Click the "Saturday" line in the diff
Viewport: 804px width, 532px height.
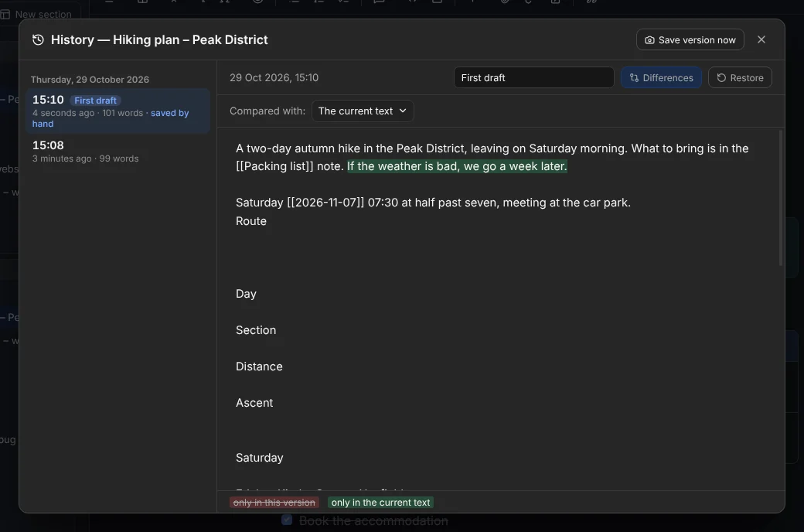260,458
